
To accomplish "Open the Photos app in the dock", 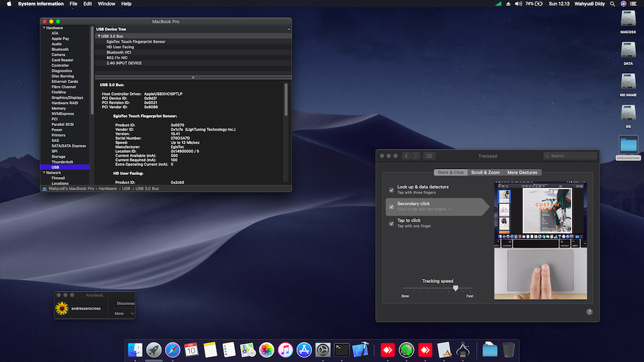I will (x=266, y=350).
